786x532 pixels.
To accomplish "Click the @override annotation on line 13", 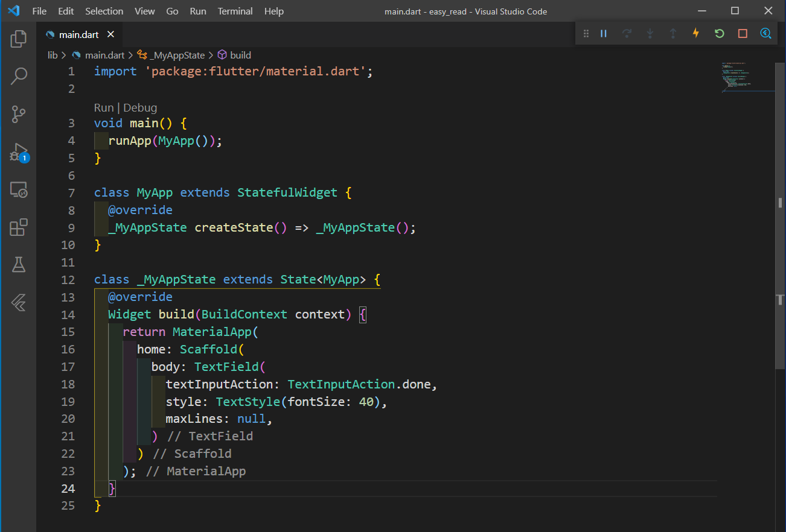I will pyautogui.click(x=140, y=297).
